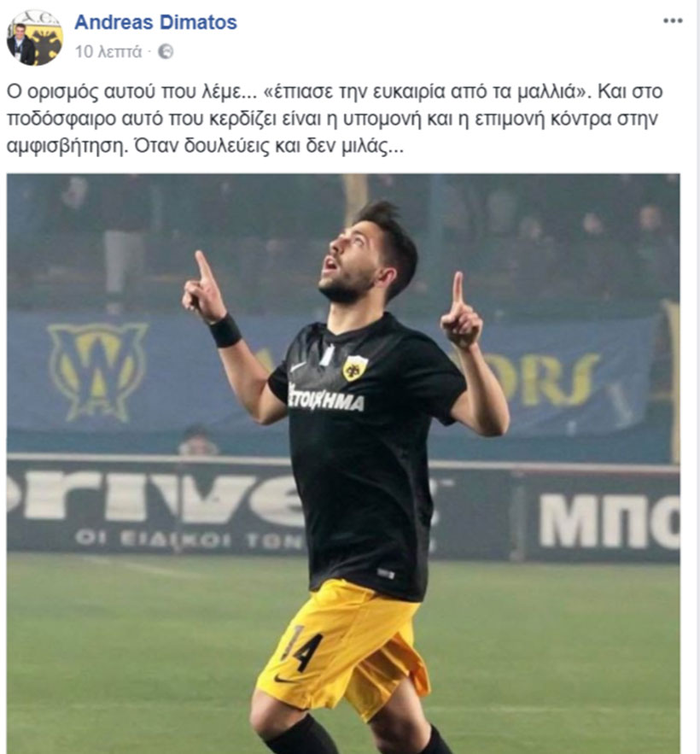Click the first line of post text
This screenshot has height=754, width=700.
tap(335, 91)
